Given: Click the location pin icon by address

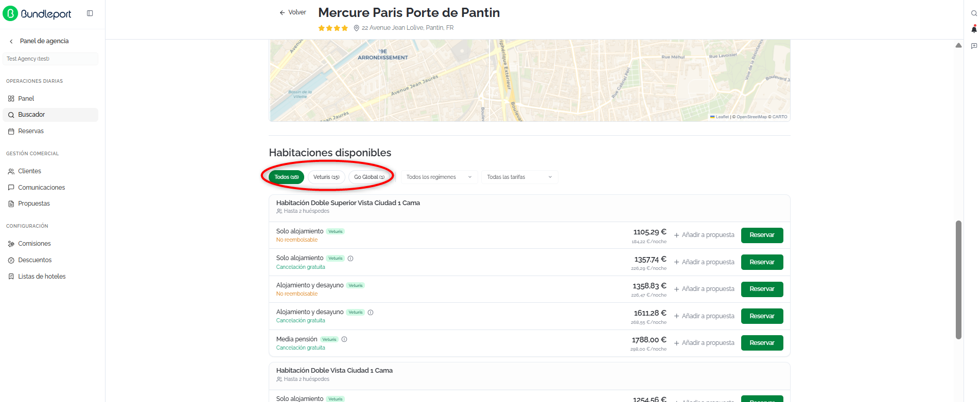Looking at the screenshot, I should 356,28.
